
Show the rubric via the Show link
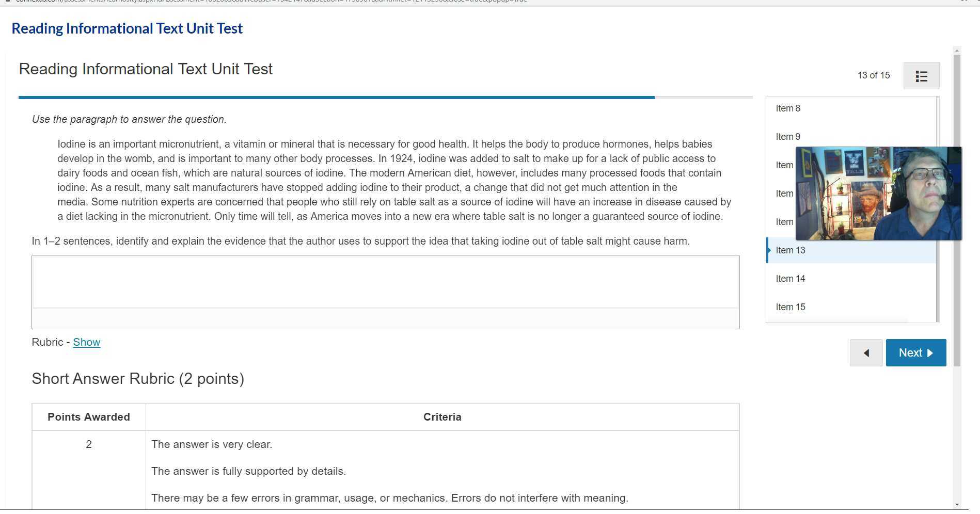[x=86, y=342]
